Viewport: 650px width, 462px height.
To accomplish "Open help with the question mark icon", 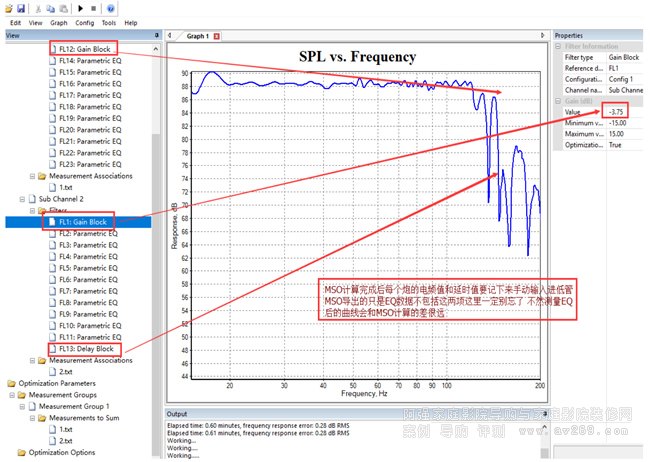I will pyautogui.click(x=110, y=8).
